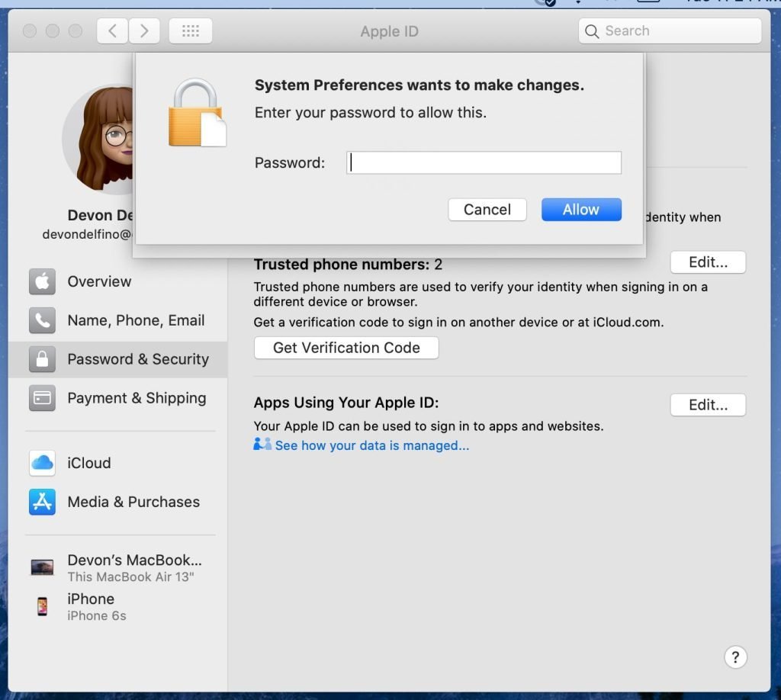The image size is (781, 700).
Task: Edit apps using your Apple ID
Action: 708,405
